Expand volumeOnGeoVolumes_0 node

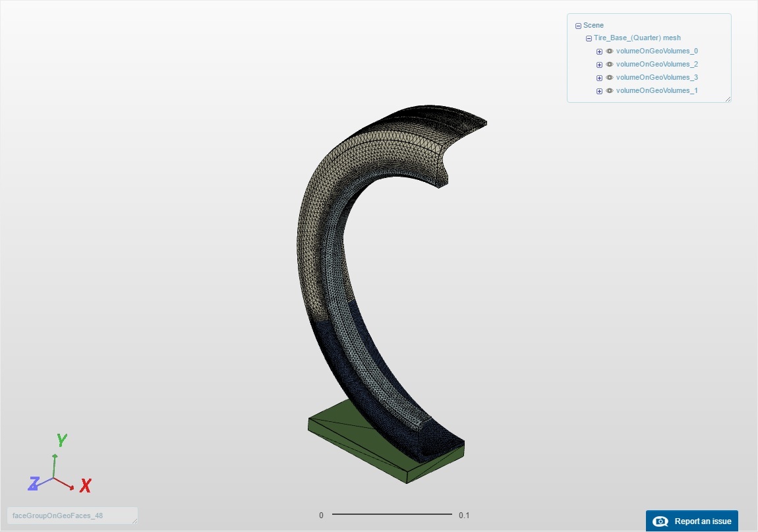click(x=599, y=51)
